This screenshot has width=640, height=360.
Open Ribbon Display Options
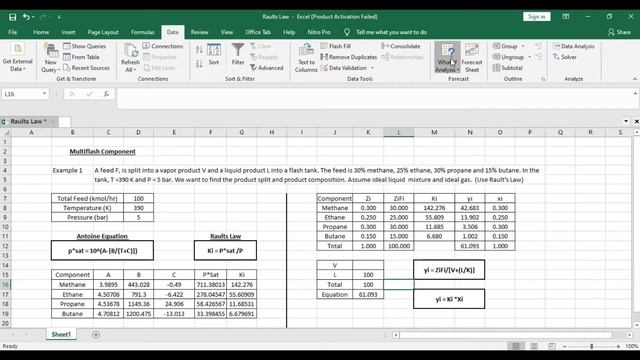tap(566, 17)
